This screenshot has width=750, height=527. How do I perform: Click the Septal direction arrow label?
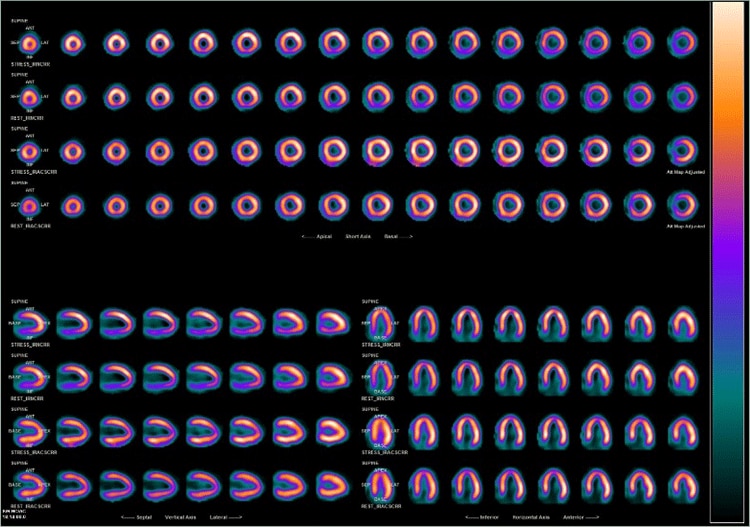point(137,516)
